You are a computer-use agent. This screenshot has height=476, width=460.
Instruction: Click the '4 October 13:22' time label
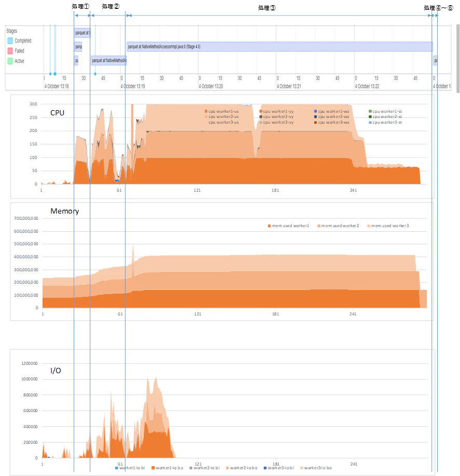pyautogui.click(x=367, y=86)
